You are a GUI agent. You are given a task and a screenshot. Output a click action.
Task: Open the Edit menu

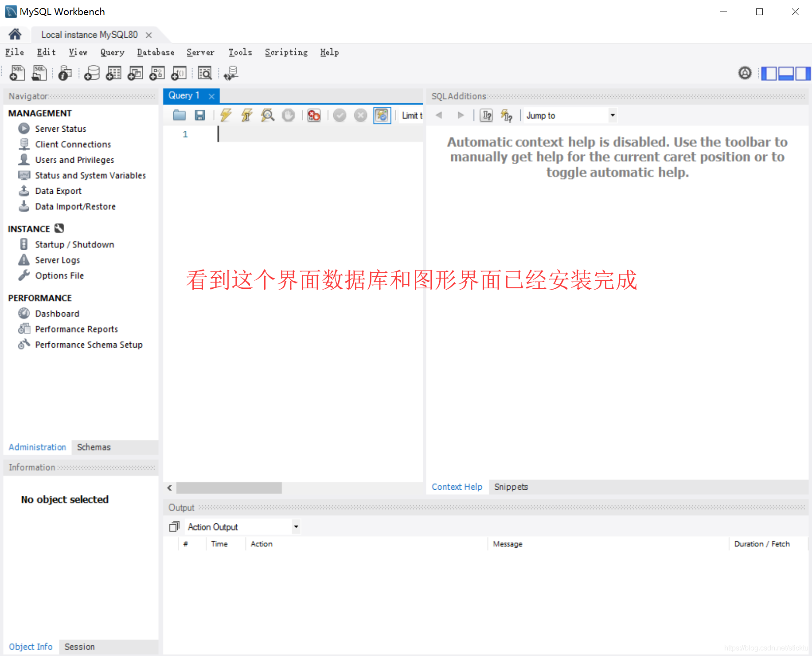(46, 52)
